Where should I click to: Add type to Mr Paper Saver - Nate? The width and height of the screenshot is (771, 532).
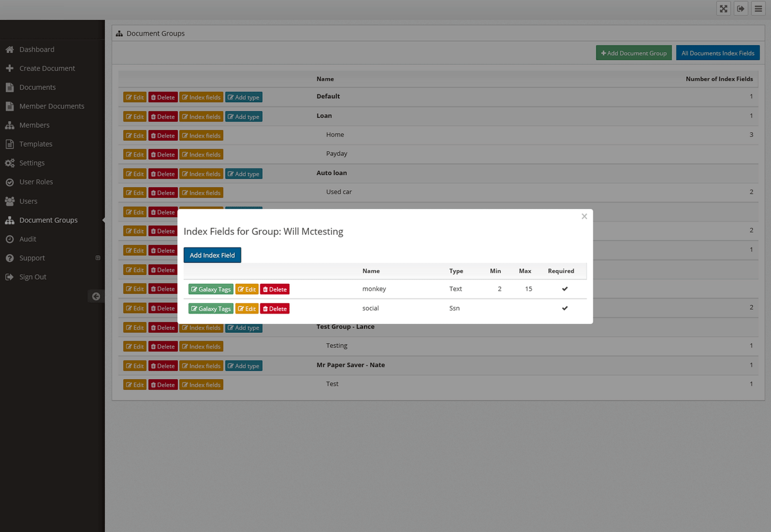pos(244,366)
